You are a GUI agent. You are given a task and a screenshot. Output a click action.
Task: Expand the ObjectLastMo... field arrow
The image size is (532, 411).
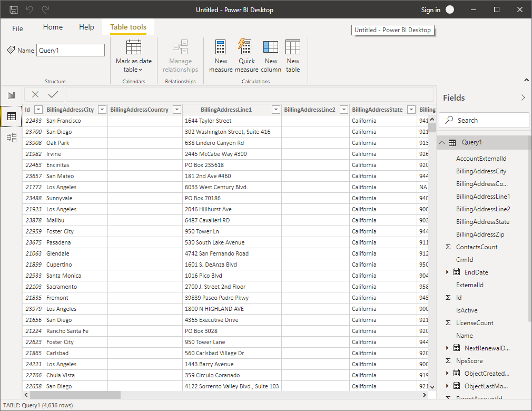pos(447,386)
